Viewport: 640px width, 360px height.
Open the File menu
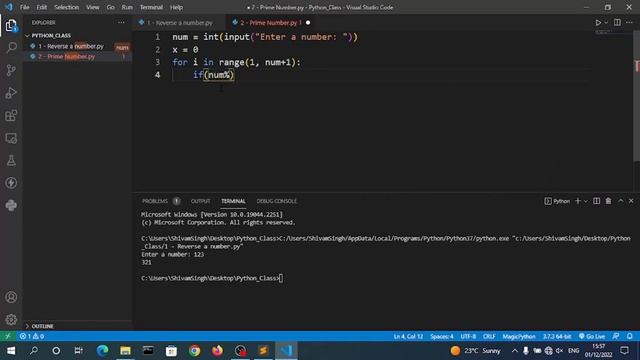click(x=24, y=7)
